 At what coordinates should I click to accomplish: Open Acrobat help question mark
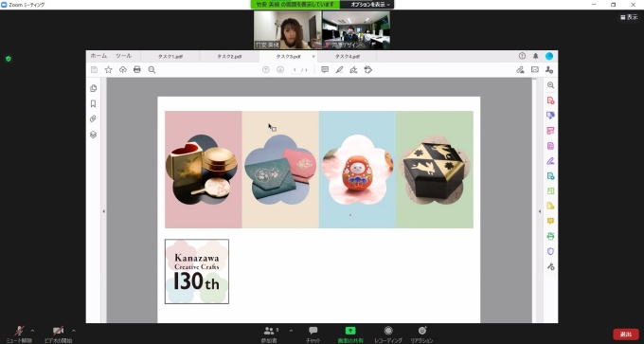click(522, 56)
